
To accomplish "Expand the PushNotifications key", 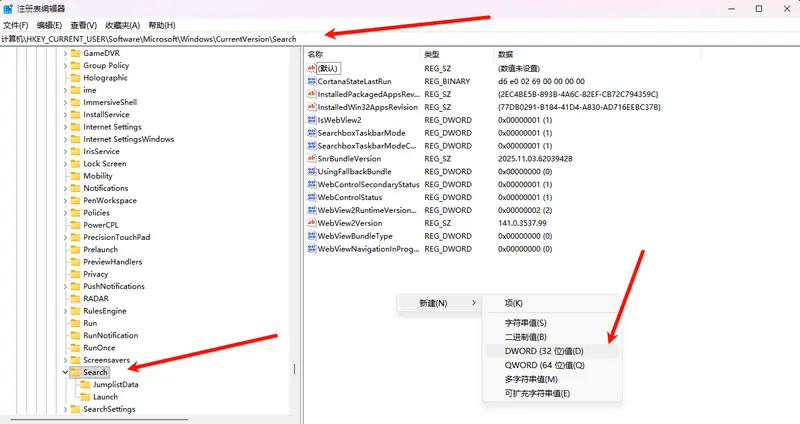I will tap(65, 286).
